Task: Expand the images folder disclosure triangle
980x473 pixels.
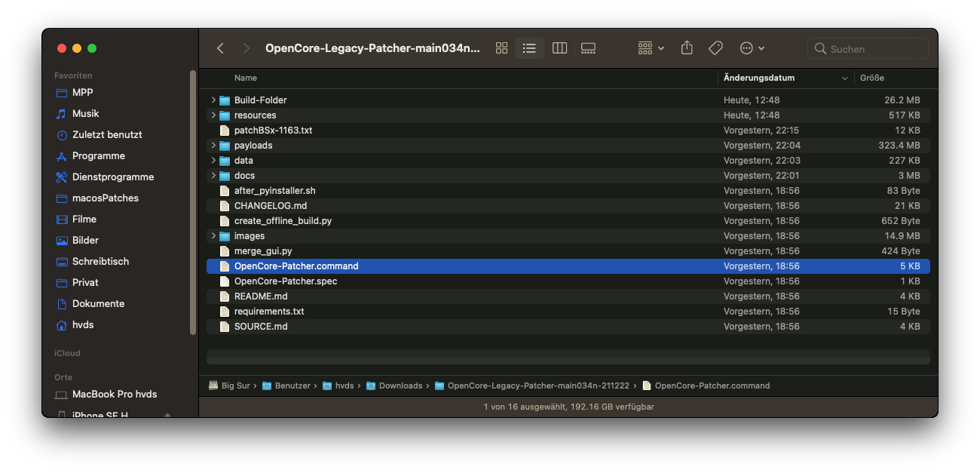Action: pyautogui.click(x=213, y=236)
